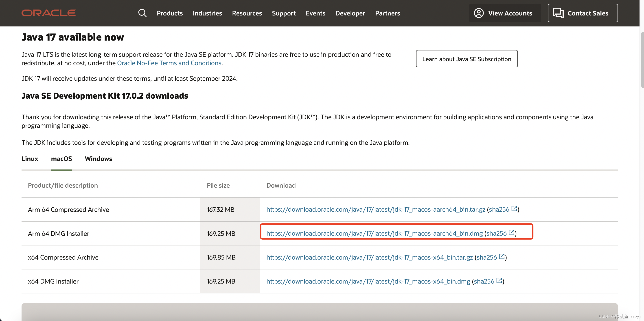Open the search magnifier icon

[142, 13]
